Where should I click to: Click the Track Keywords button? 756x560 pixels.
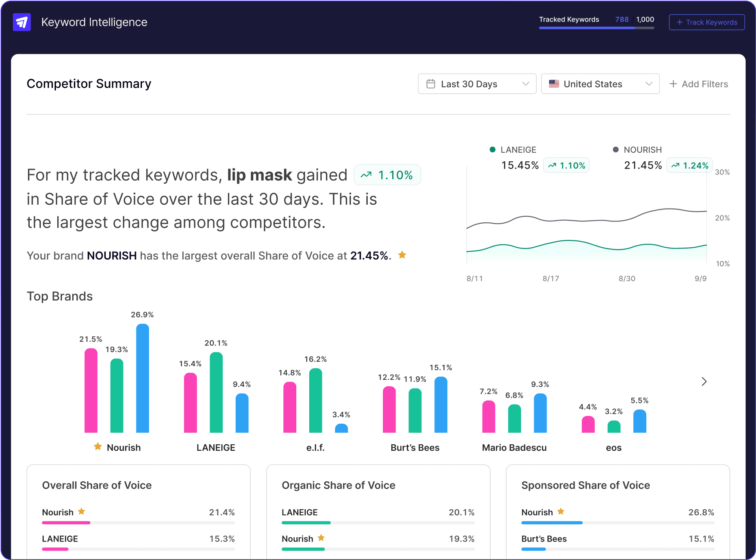point(707,22)
